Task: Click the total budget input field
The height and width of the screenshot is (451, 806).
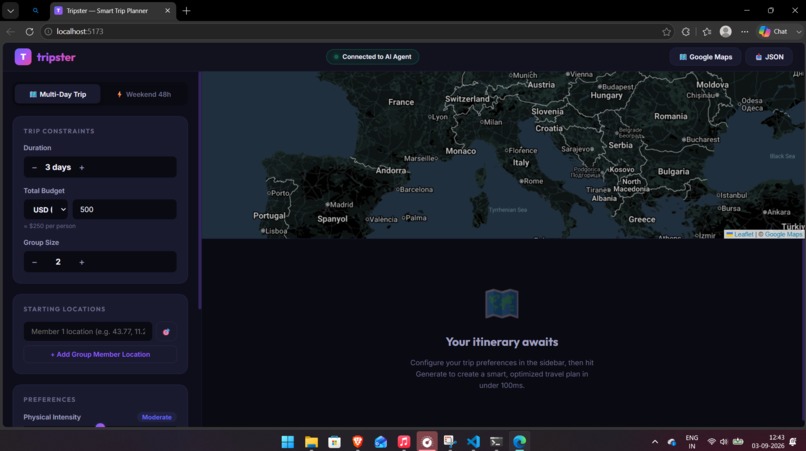Action: (124, 209)
